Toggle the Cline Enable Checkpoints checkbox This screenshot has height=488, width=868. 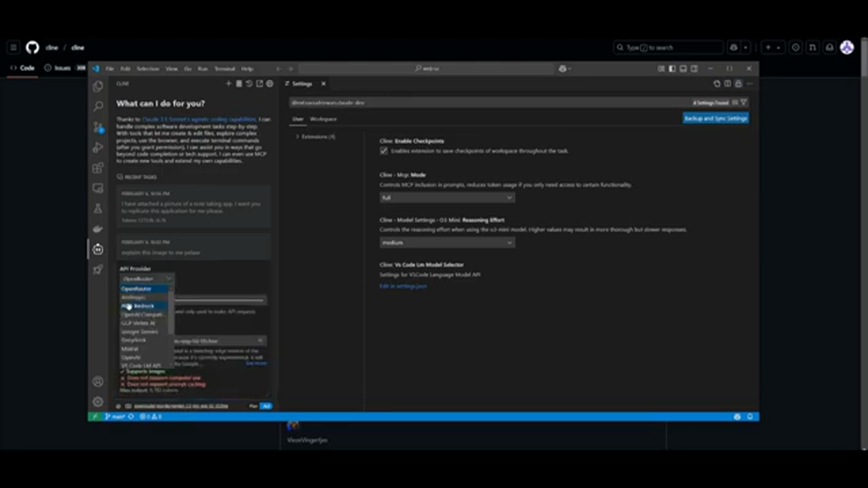pos(384,150)
